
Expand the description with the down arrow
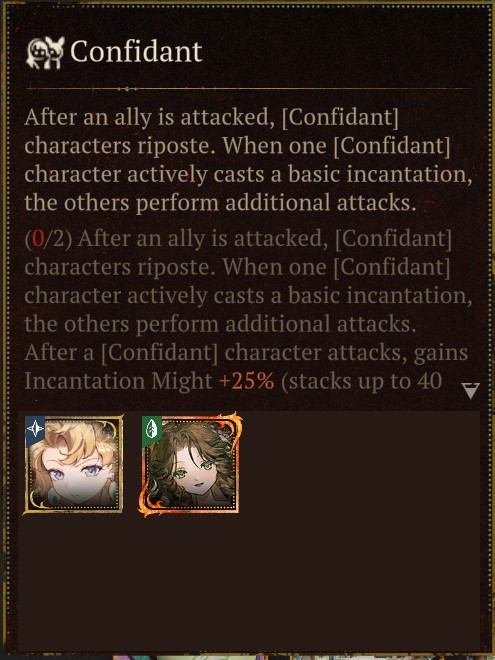click(x=470, y=390)
